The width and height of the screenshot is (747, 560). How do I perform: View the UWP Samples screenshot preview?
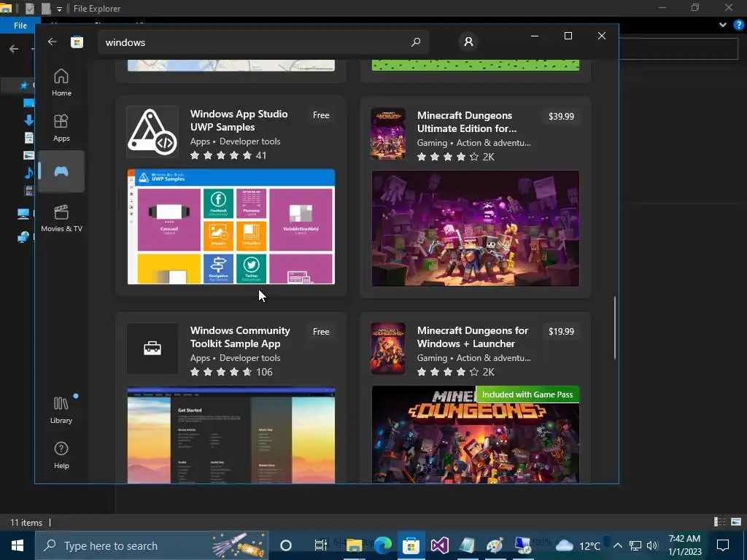pos(231,227)
